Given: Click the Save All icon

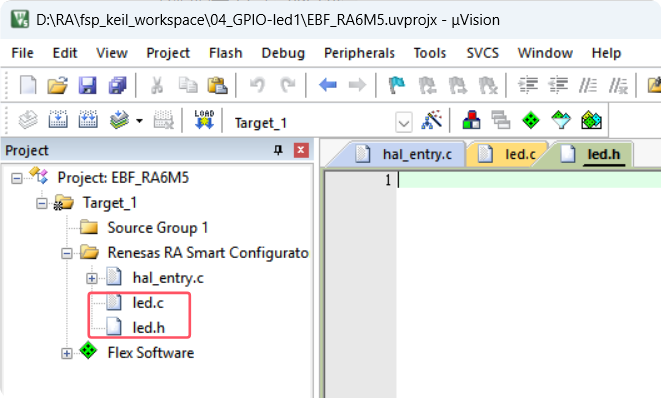Looking at the screenshot, I should point(117,85).
